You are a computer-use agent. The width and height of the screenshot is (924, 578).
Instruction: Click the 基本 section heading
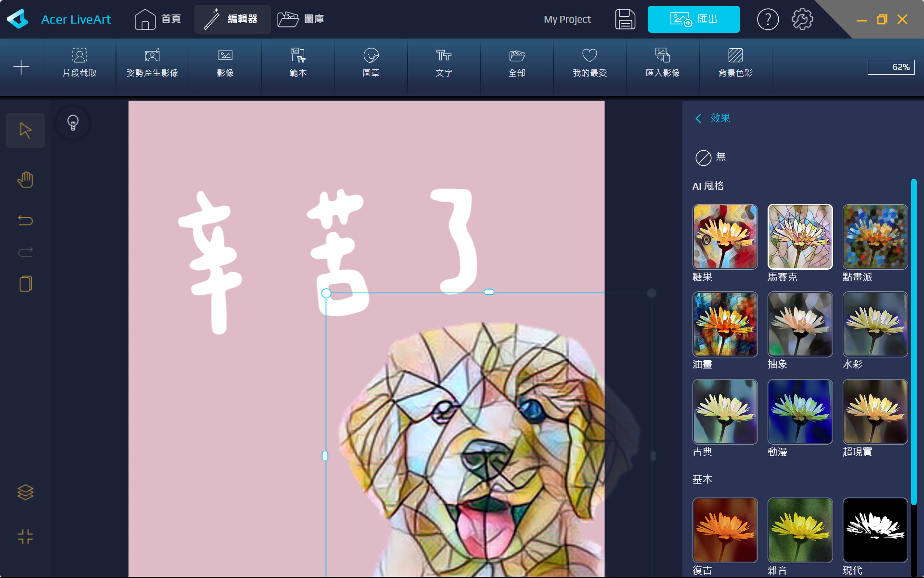(702, 479)
